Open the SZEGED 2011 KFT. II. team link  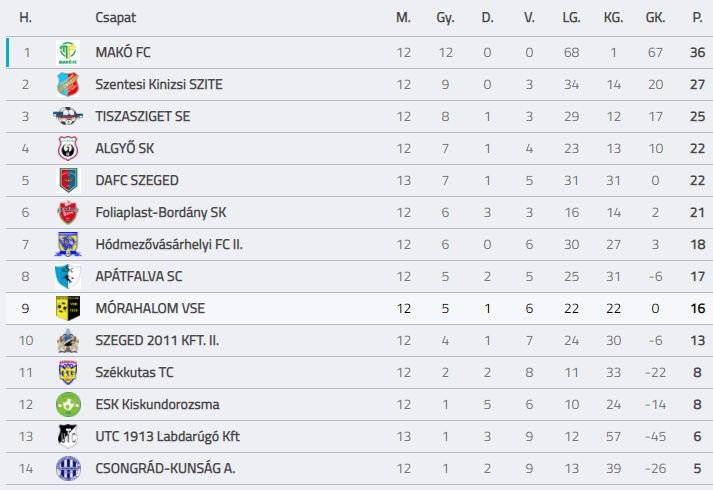[x=157, y=340]
